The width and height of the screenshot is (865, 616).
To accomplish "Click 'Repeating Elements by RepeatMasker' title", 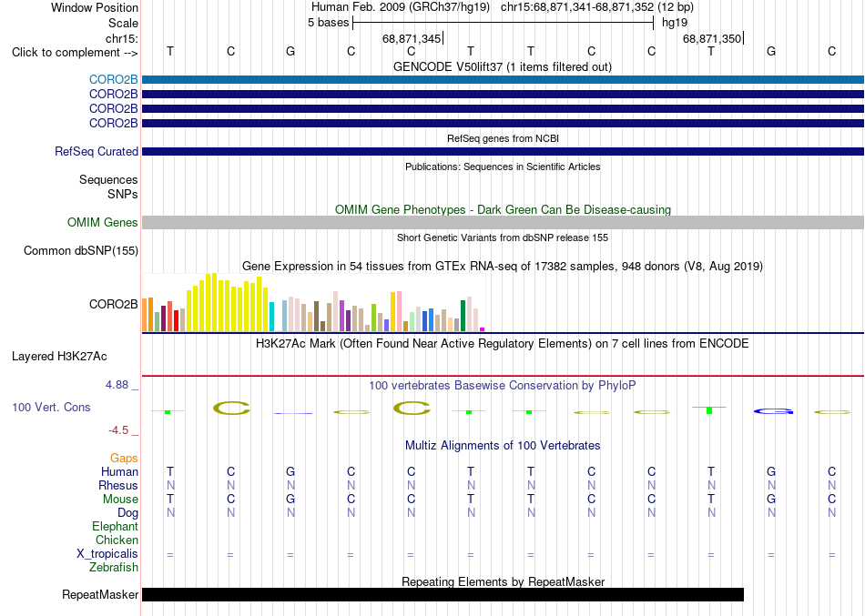I will [x=504, y=581].
